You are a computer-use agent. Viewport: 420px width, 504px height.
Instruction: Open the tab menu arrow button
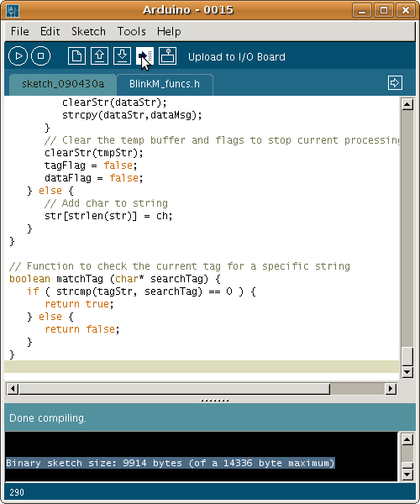tap(395, 83)
